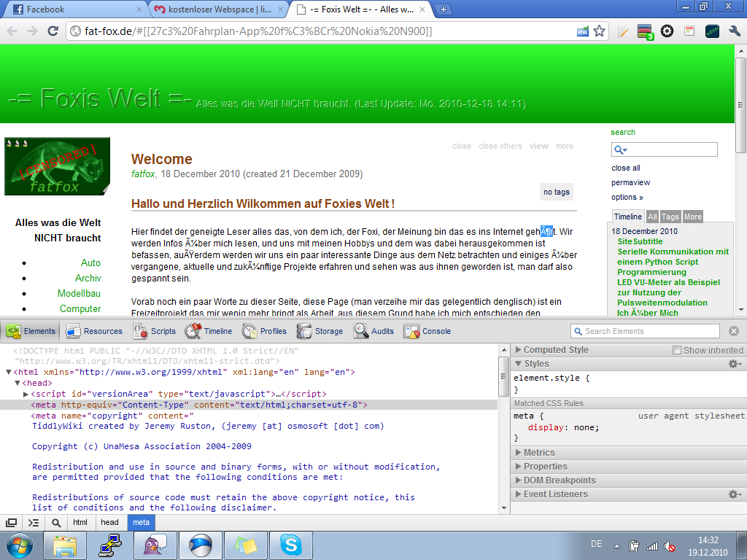
Task: Select the Tags tab in sidebar
Action: (670, 217)
